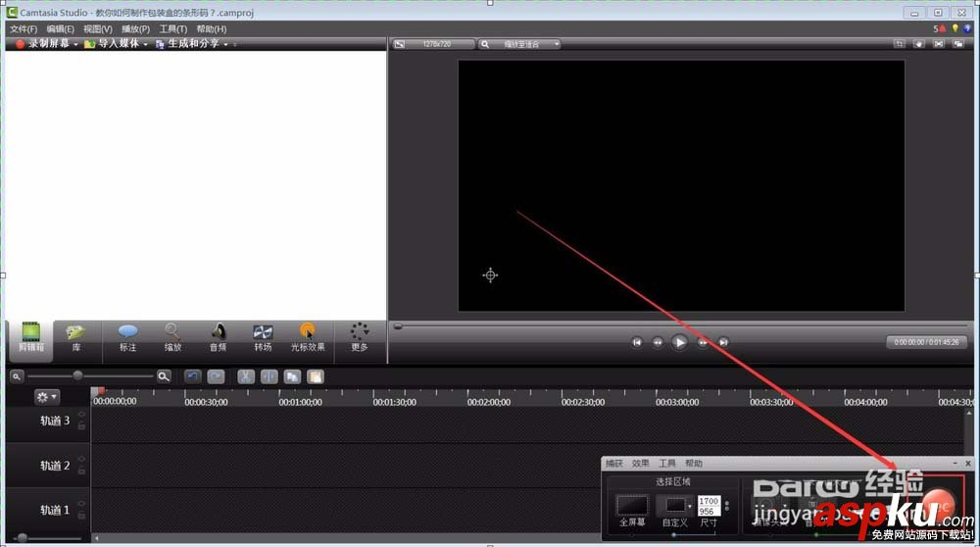Select the 轨道 2 track label
This screenshot has width=980, height=547.
55,466
